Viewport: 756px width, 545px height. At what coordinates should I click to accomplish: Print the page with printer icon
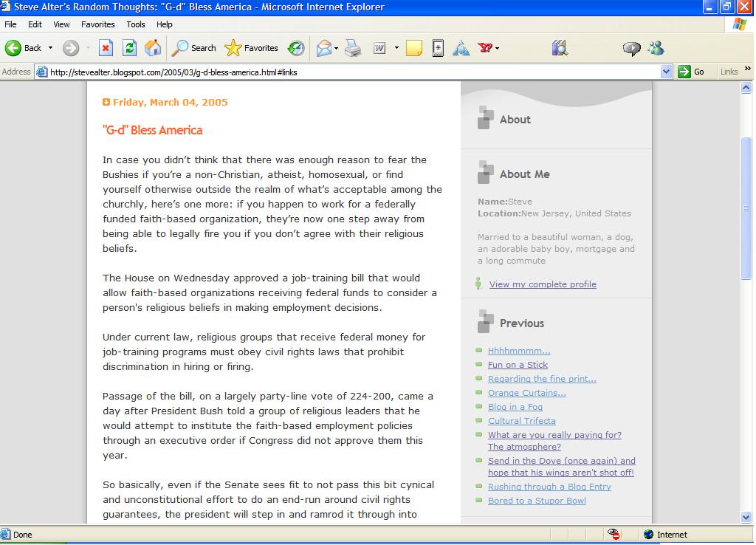pos(353,48)
